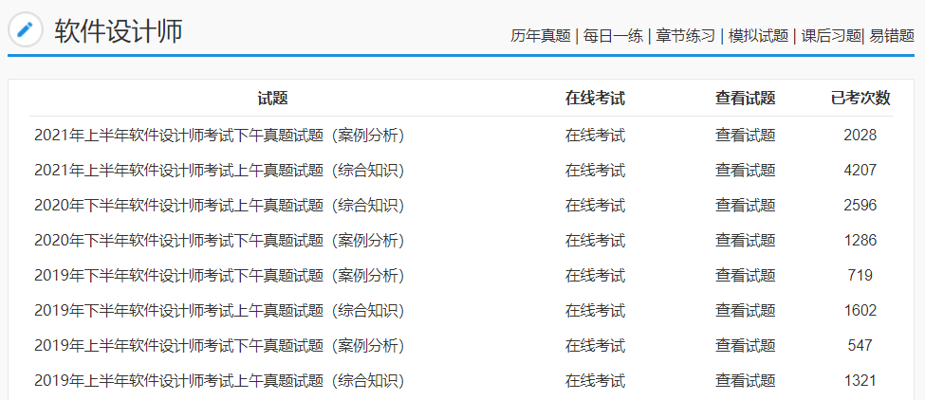The image size is (925, 400).
Task: Open 2021年上半年 上午真题 (综合知识) exam title
Action: coord(219,171)
